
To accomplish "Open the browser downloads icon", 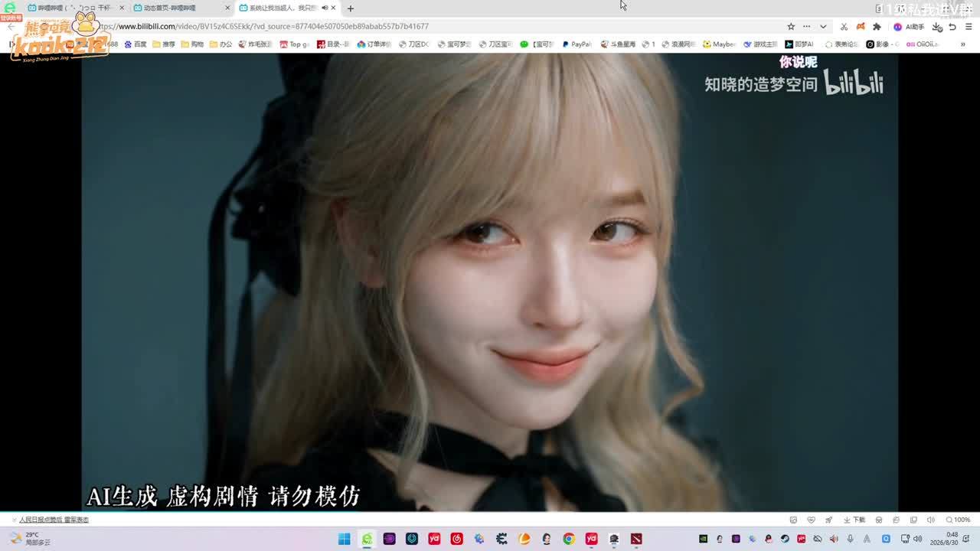I will 937,26.
